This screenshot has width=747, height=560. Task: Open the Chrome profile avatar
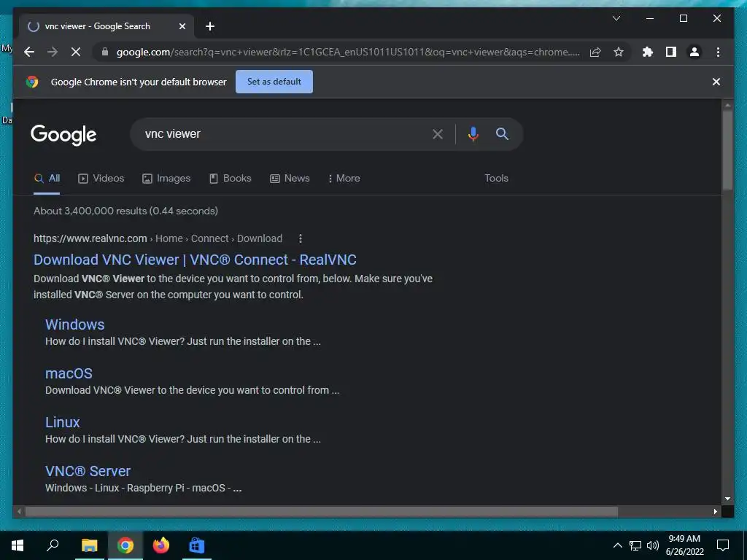point(694,52)
